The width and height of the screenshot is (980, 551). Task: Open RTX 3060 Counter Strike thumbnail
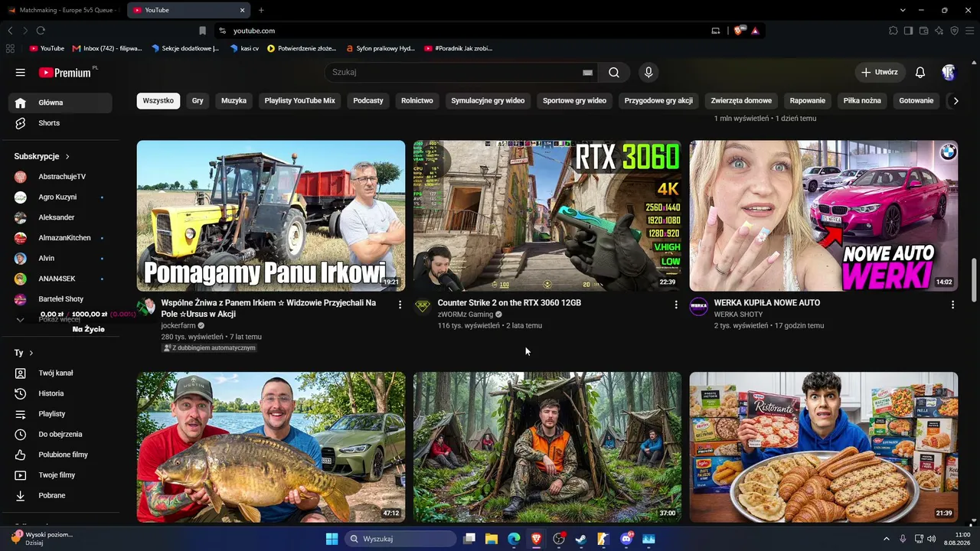pyautogui.click(x=547, y=215)
